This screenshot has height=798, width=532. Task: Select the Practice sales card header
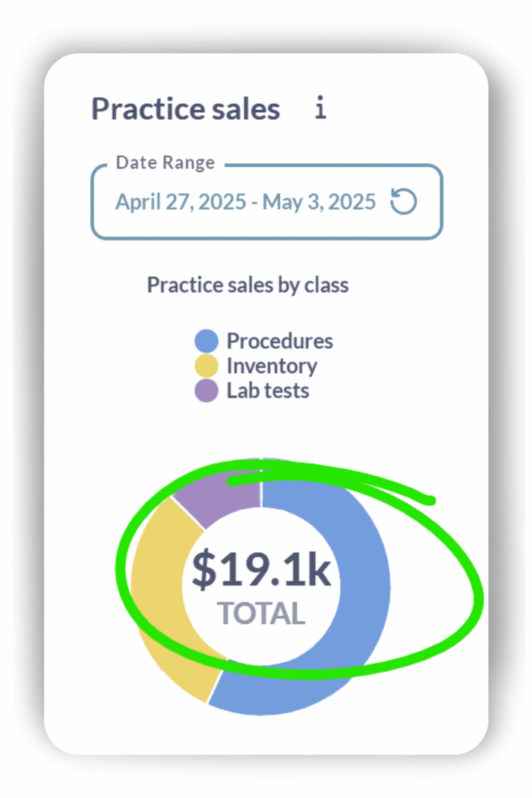[x=187, y=109]
